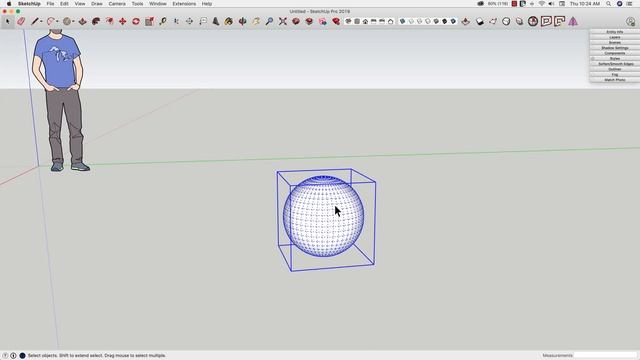This screenshot has height=360, width=640.
Task: Select the arrow Select tool
Action: tap(7, 21)
